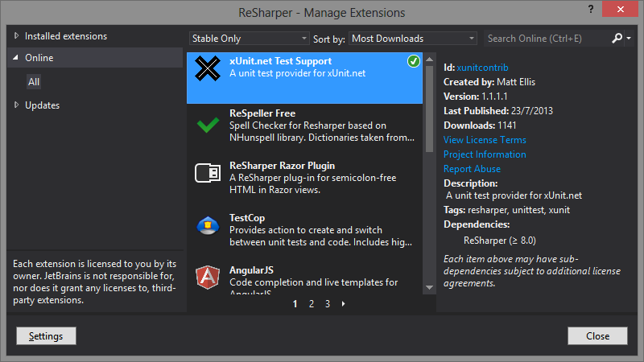Click the Close button
The height and width of the screenshot is (362, 644).
click(x=597, y=335)
